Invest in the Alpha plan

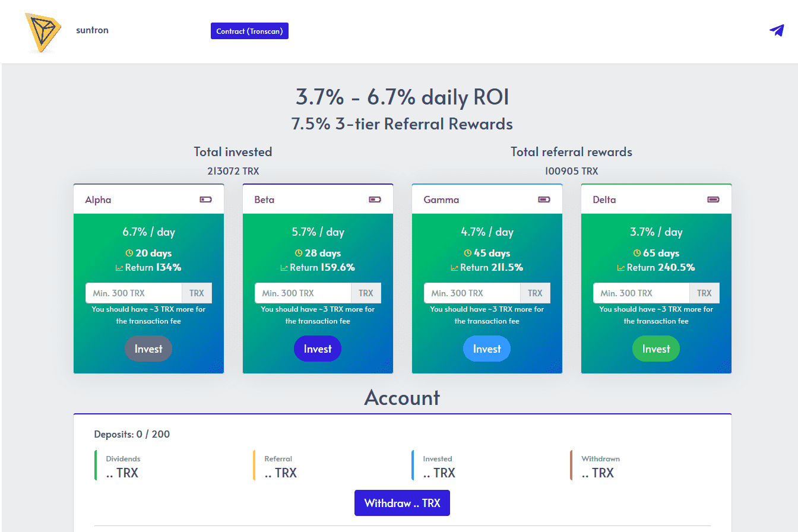(148, 349)
